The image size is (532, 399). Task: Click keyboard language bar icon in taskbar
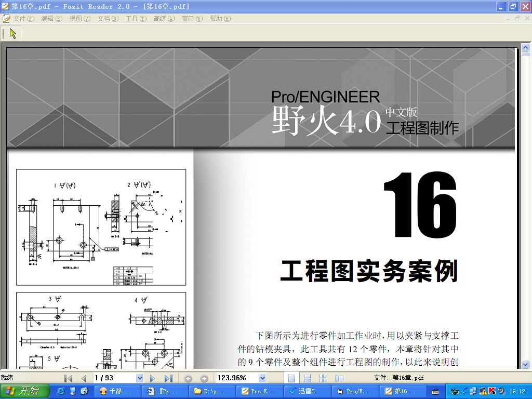[435, 392]
